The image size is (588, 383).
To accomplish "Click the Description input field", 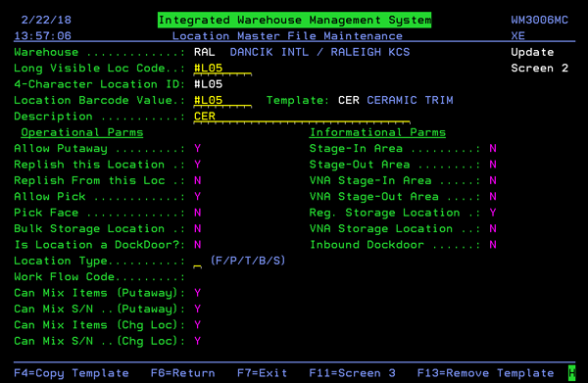I will click(302, 117).
